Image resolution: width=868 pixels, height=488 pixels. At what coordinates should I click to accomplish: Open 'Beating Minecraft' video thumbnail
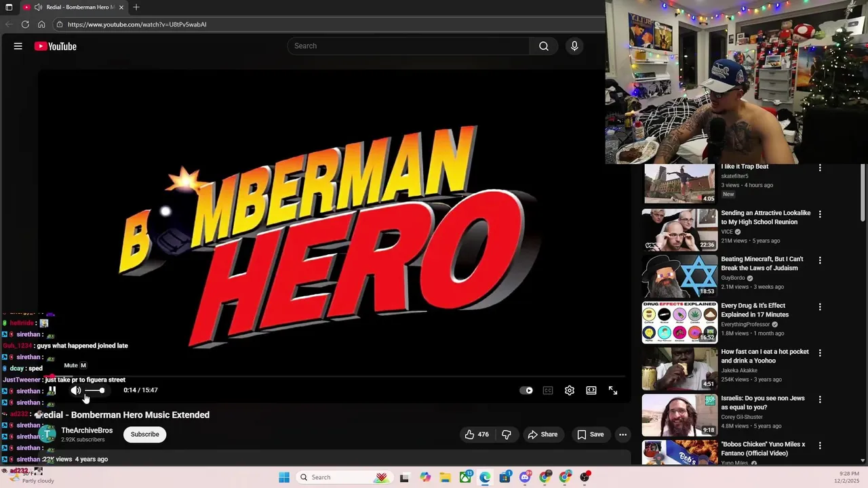[679, 276]
